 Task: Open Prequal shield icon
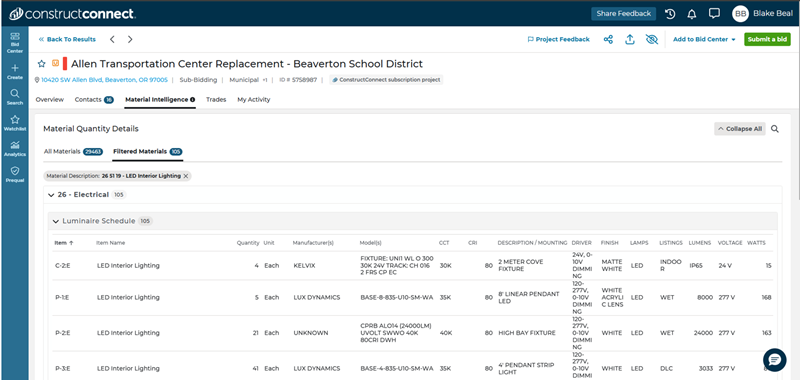click(15, 171)
